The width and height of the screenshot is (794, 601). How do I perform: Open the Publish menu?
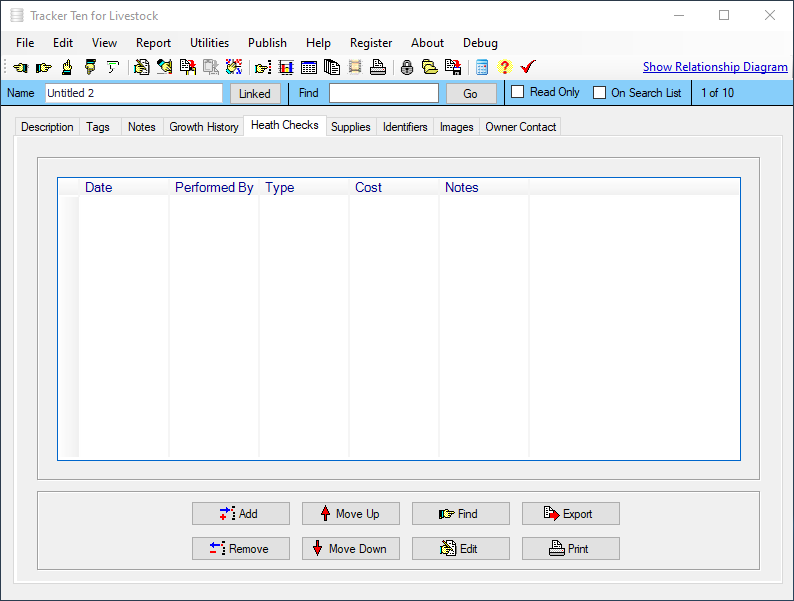click(267, 43)
